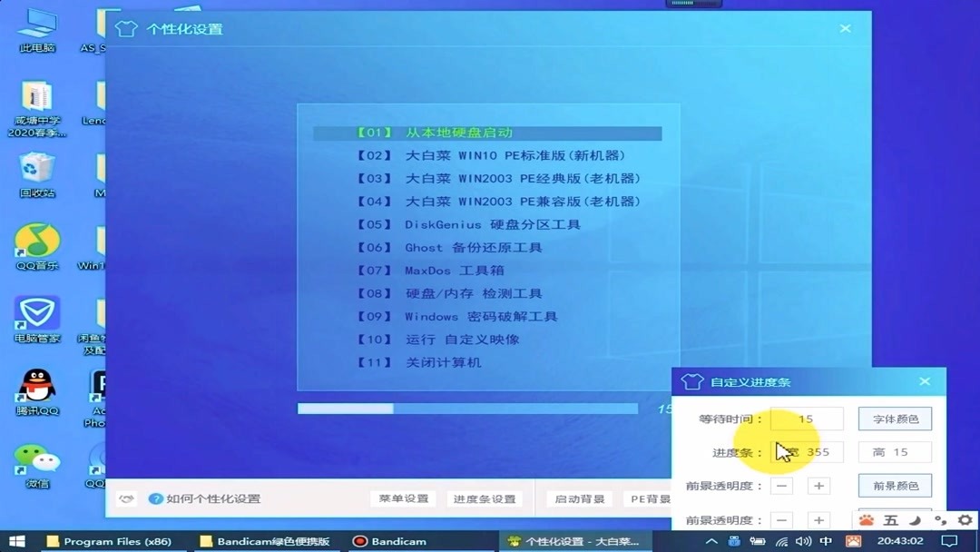Image resolution: width=980 pixels, height=552 pixels.
Task: Click the 字体颜色 button
Action: click(895, 419)
